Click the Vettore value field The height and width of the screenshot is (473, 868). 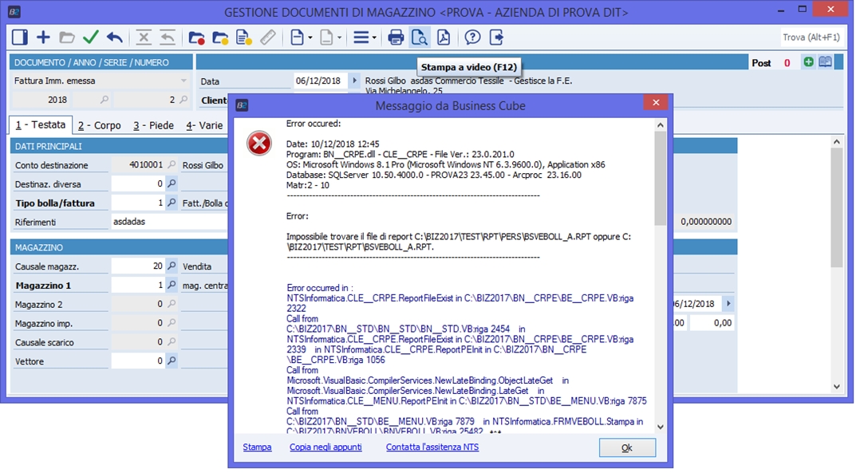(138, 361)
